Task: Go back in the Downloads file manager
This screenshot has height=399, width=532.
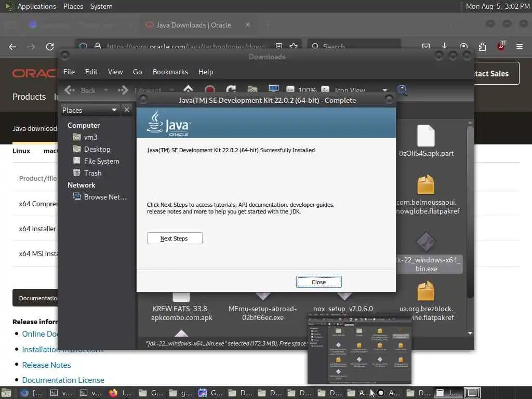Action: pyautogui.click(x=80, y=90)
